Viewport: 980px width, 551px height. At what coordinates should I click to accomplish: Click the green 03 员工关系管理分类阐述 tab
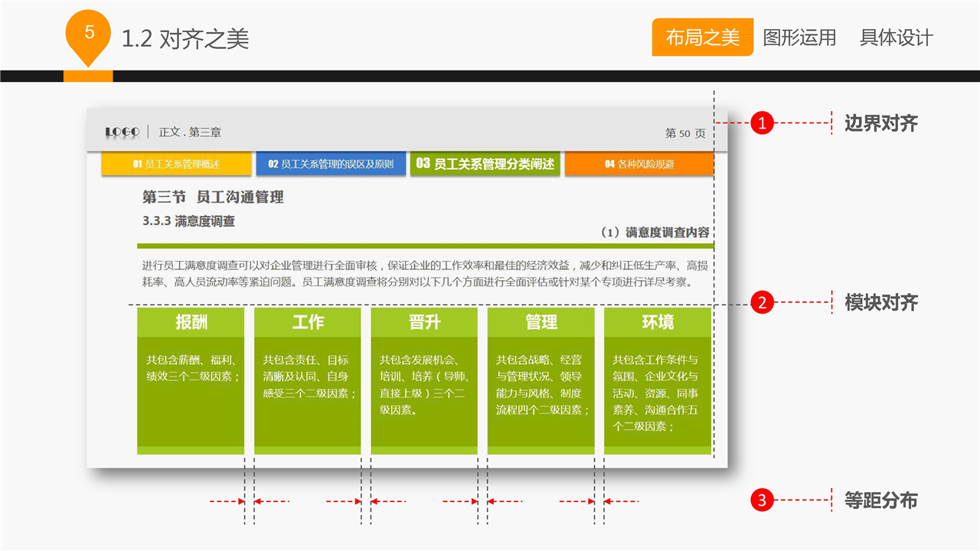coord(485,164)
